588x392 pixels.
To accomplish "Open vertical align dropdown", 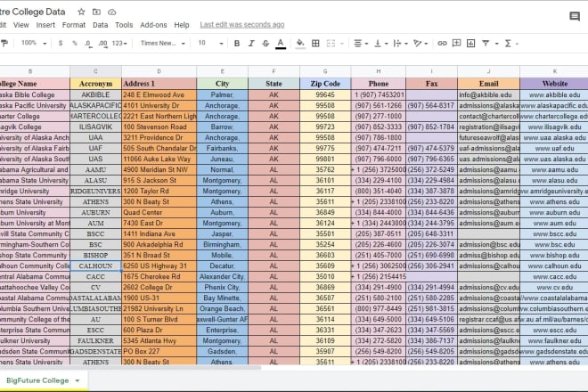I will pyautogui.click(x=381, y=44).
